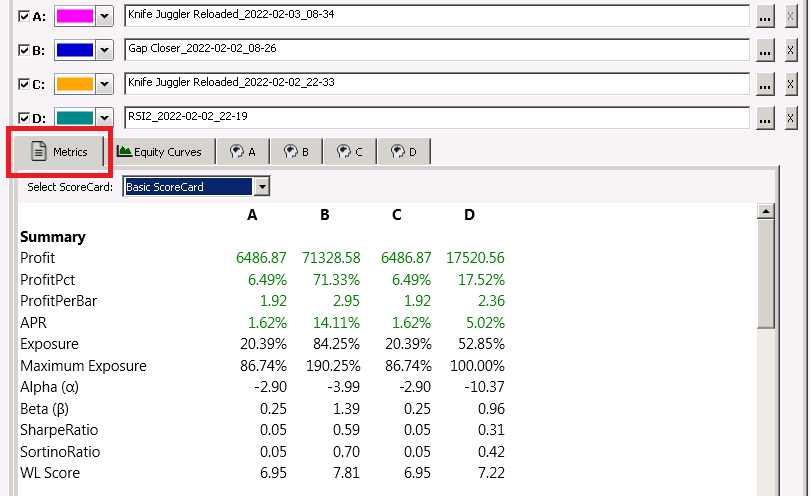This screenshot has height=496, width=810.
Task: Open the strategy C detail tab
Action: (350, 152)
